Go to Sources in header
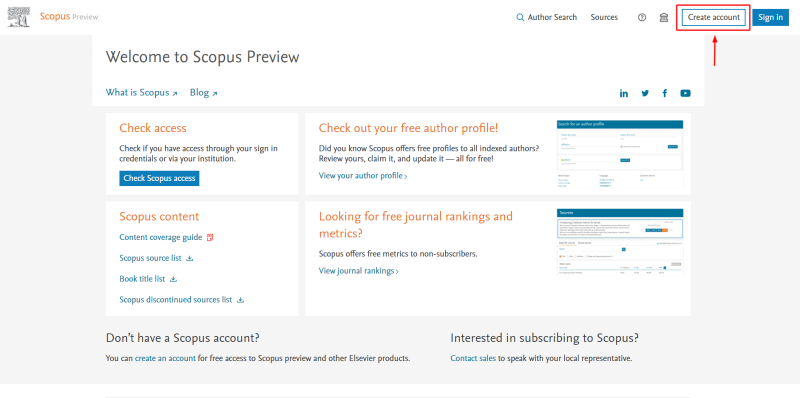 pos(604,17)
